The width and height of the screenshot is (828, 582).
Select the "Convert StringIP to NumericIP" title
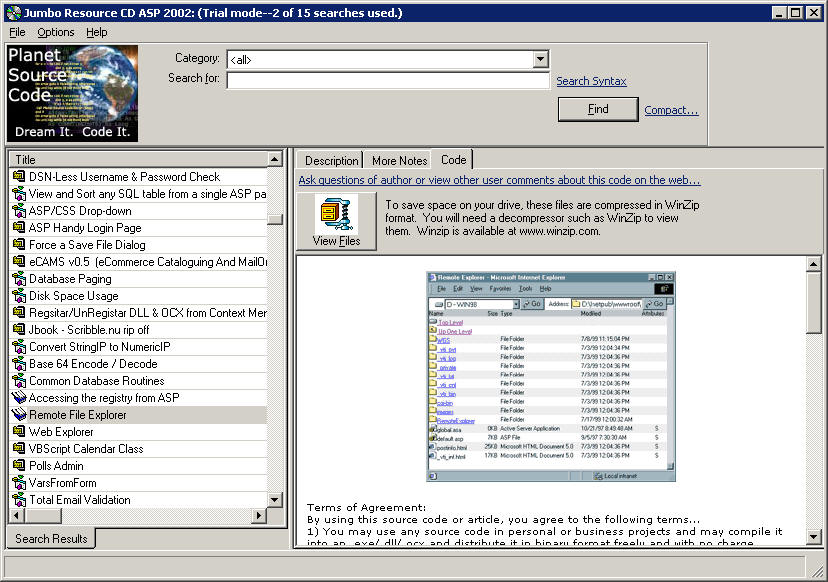(100, 346)
